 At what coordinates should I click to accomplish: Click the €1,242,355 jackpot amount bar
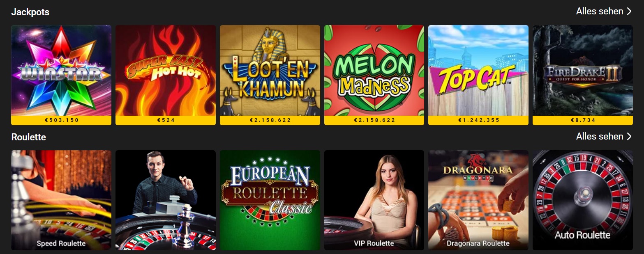click(x=478, y=120)
